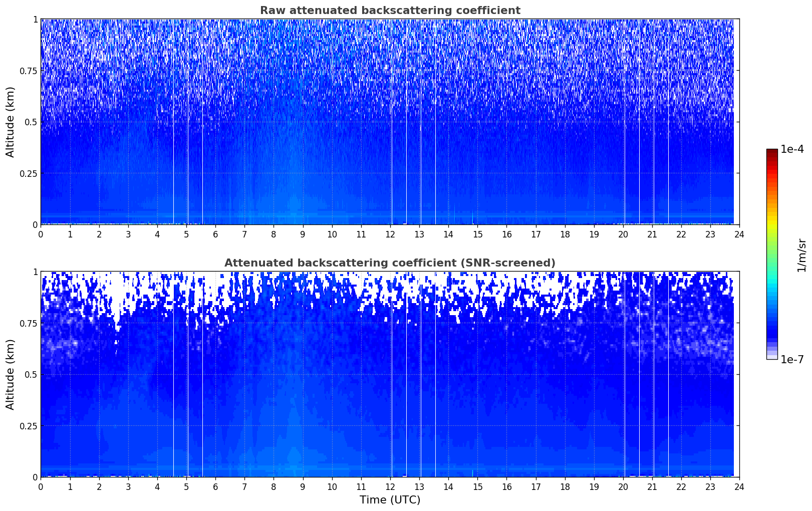
Task: Click the 0.75 altitude tick on top plot
Action: click(29, 71)
